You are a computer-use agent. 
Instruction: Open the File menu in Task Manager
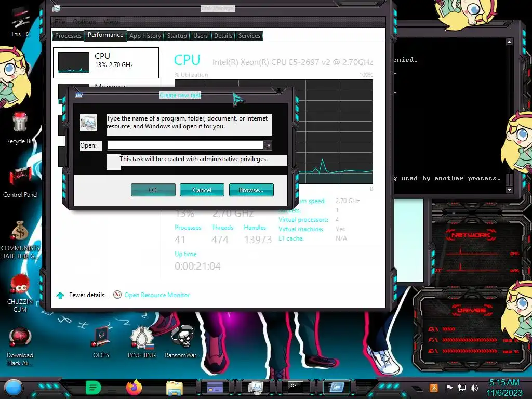[60, 22]
